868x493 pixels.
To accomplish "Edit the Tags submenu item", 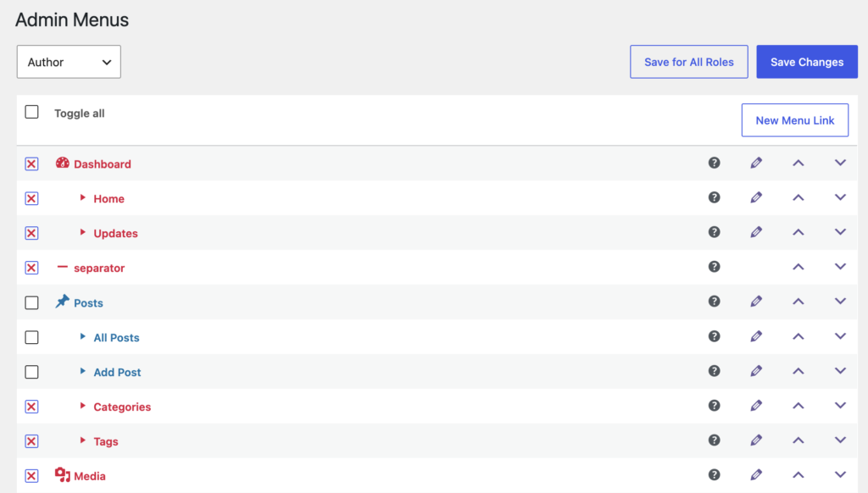I will (x=756, y=440).
